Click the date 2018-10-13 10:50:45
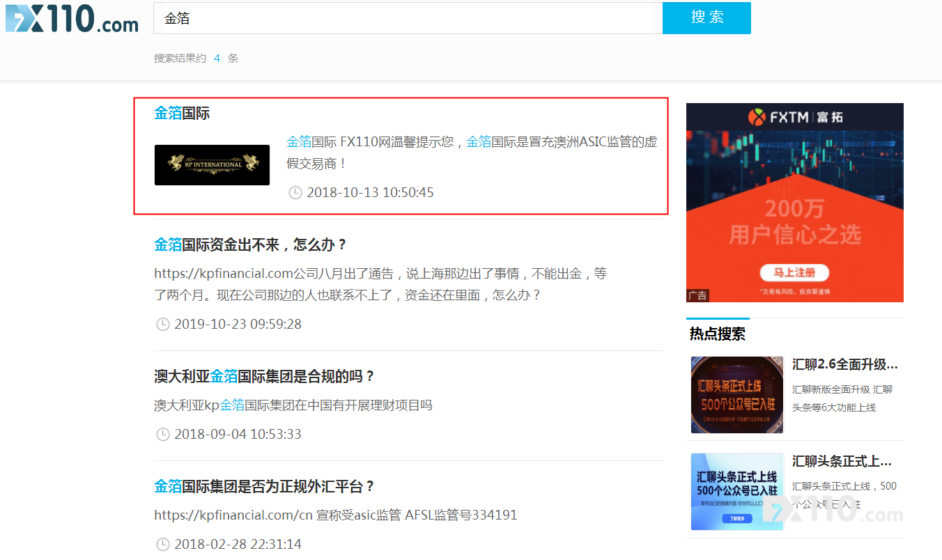 tap(370, 192)
